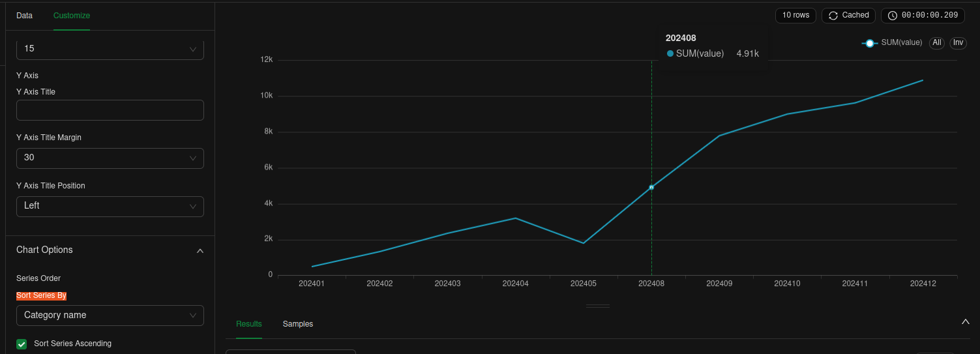
Task: Switch to the Data tab
Action: tap(24, 16)
